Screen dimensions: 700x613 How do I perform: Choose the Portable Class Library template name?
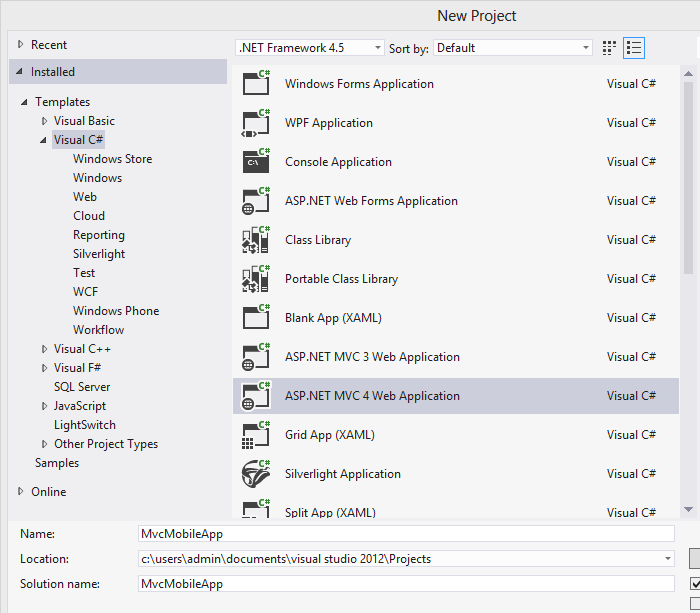click(342, 279)
